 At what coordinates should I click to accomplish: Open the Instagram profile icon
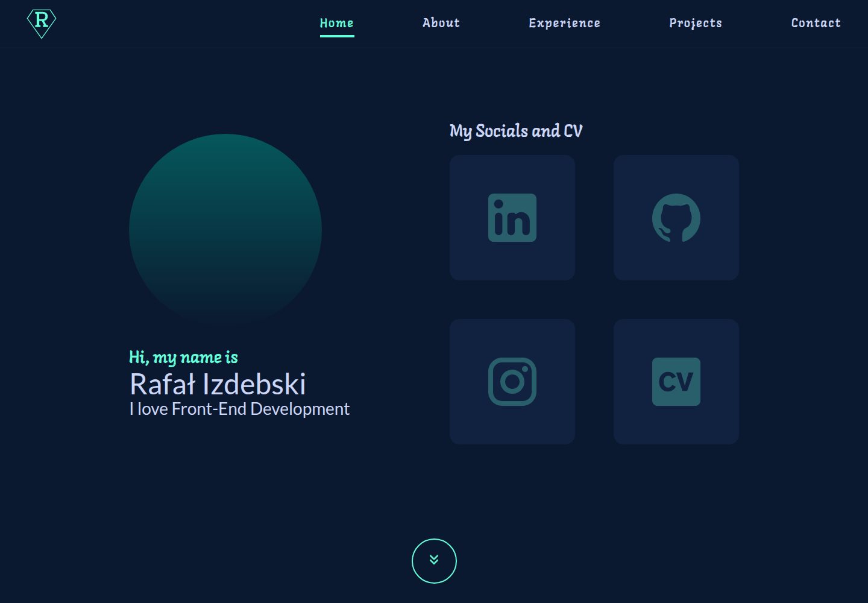click(512, 382)
